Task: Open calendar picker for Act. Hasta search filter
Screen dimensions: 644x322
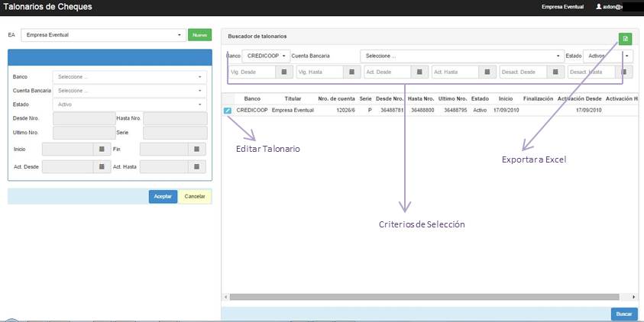Action: 487,72
